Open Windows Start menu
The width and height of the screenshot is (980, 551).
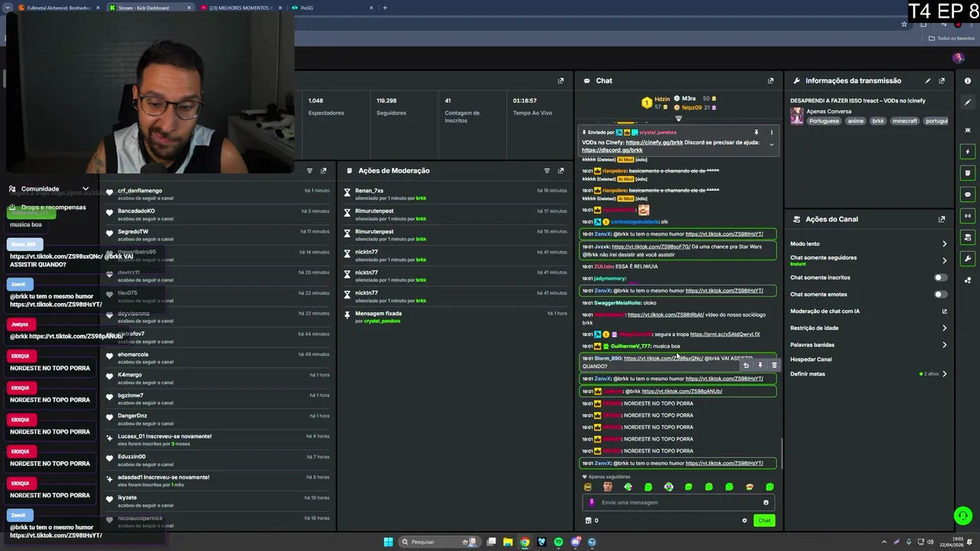(x=388, y=542)
